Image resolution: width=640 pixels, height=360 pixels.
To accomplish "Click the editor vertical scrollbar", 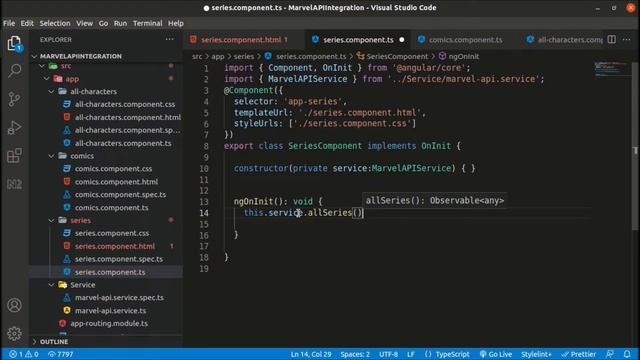I will pos(635,147).
